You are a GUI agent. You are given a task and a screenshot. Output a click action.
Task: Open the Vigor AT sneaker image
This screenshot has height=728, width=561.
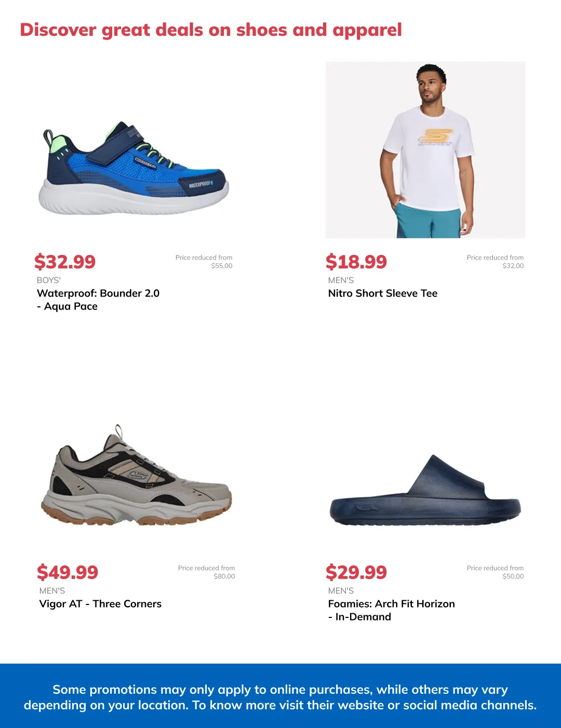[x=136, y=475]
